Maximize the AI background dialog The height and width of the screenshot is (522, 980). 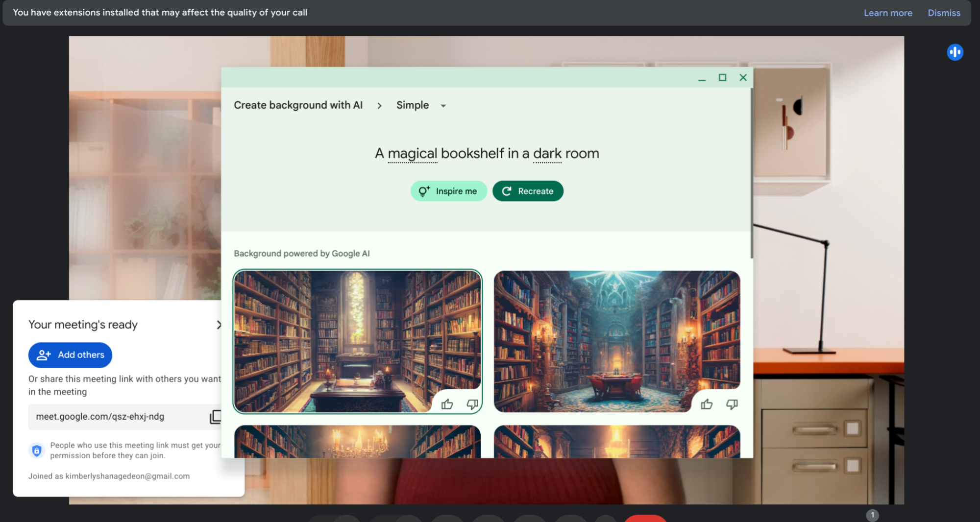722,77
